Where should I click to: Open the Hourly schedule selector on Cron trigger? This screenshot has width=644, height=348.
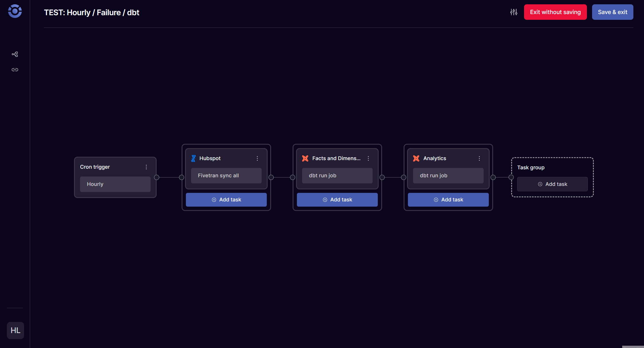point(115,184)
